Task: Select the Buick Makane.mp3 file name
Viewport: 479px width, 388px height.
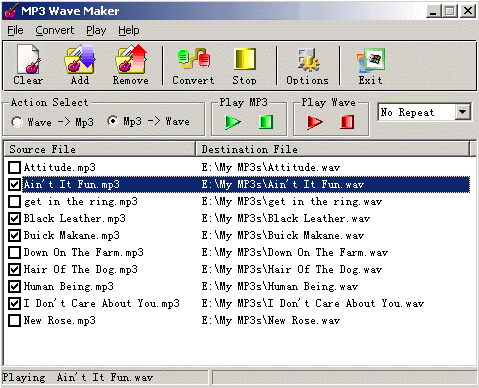Action: click(72, 235)
